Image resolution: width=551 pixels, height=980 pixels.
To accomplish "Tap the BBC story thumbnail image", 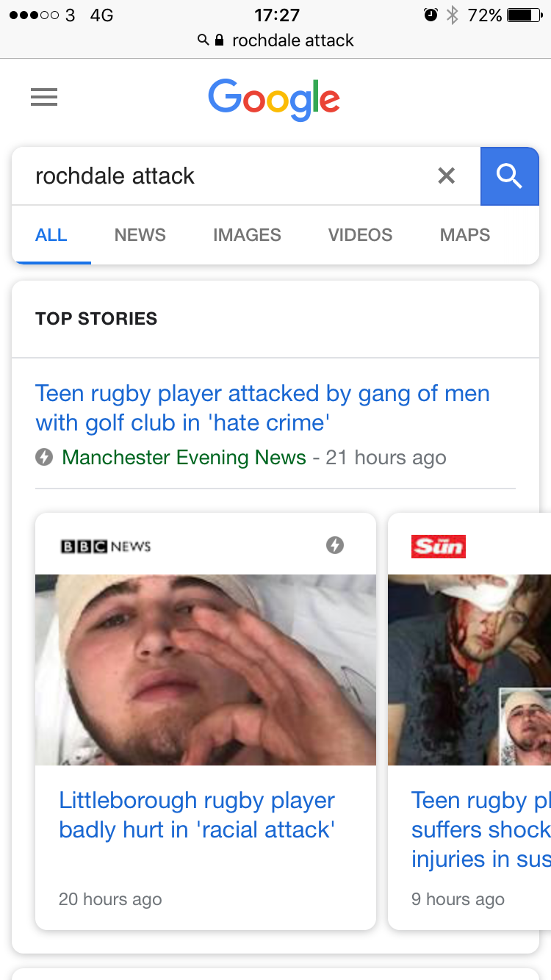I will pyautogui.click(x=206, y=669).
